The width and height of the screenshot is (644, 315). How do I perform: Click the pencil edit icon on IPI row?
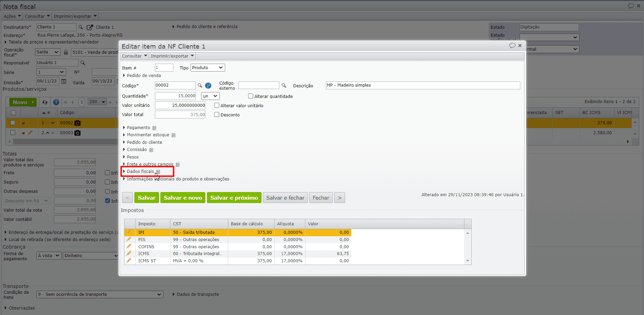(129, 232)
